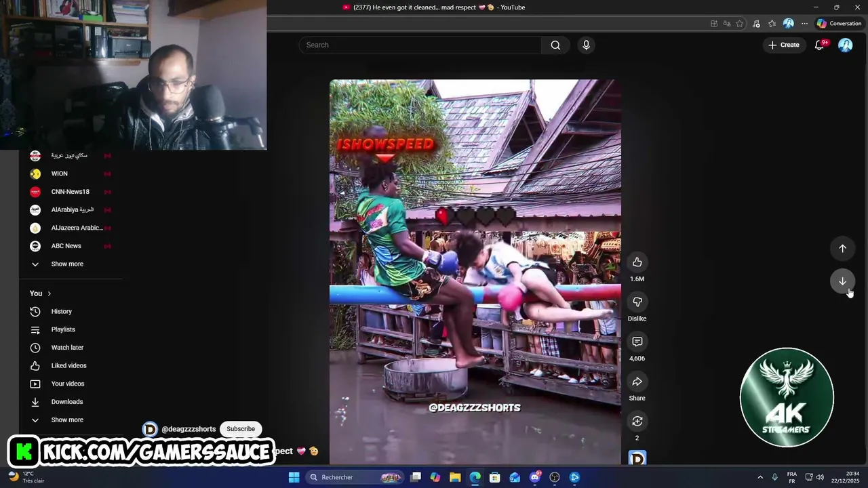Switch the FRA keyboard language indicator
Screen dimensions: 868x488
point(791,477)
